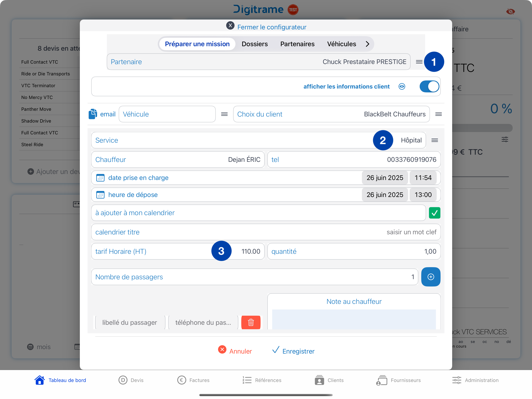Delete passenger with the red trash button
The image size is (532, 399).
[251, 322]
